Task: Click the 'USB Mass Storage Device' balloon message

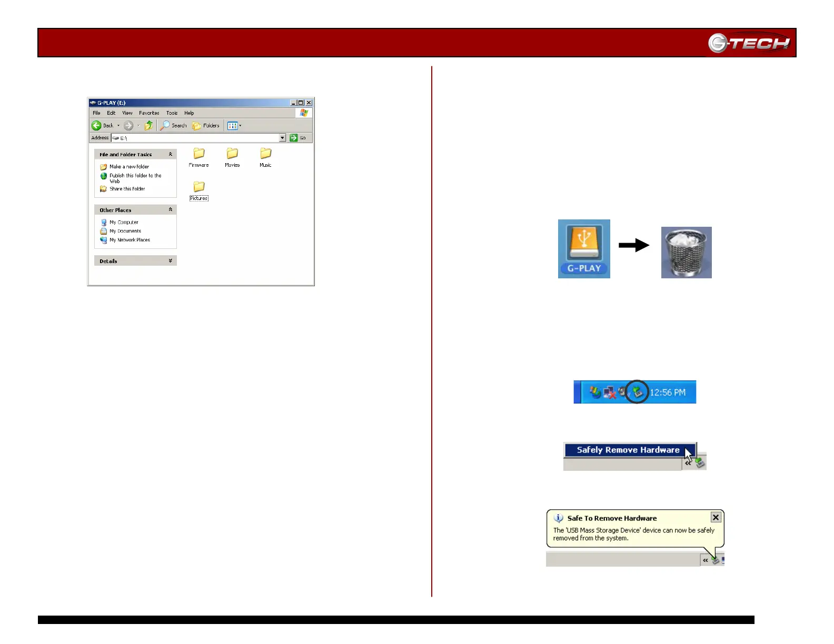Action: click(x=634, y=534)
